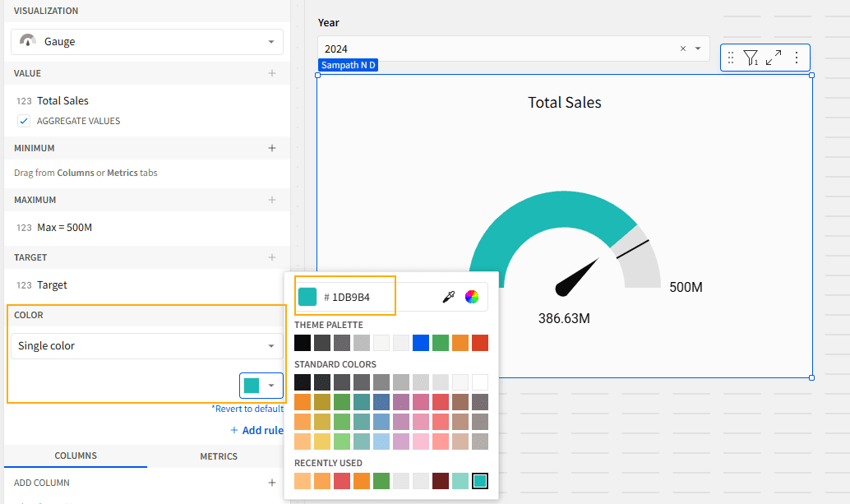Click plus icon beside ADD COLUMN
The image size is (850, 504).
click(272, 483)
